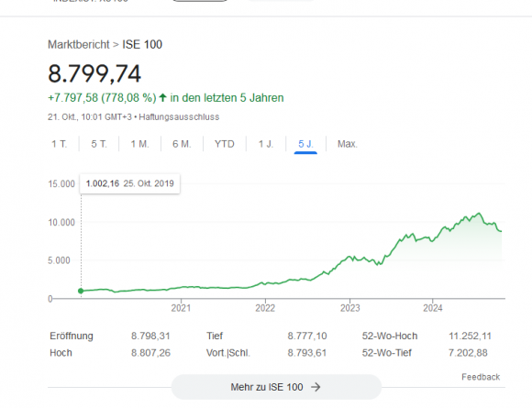532x408 pixels.
Task: Open the Marktbericht breadcrumb link
Action: [78, 44]
